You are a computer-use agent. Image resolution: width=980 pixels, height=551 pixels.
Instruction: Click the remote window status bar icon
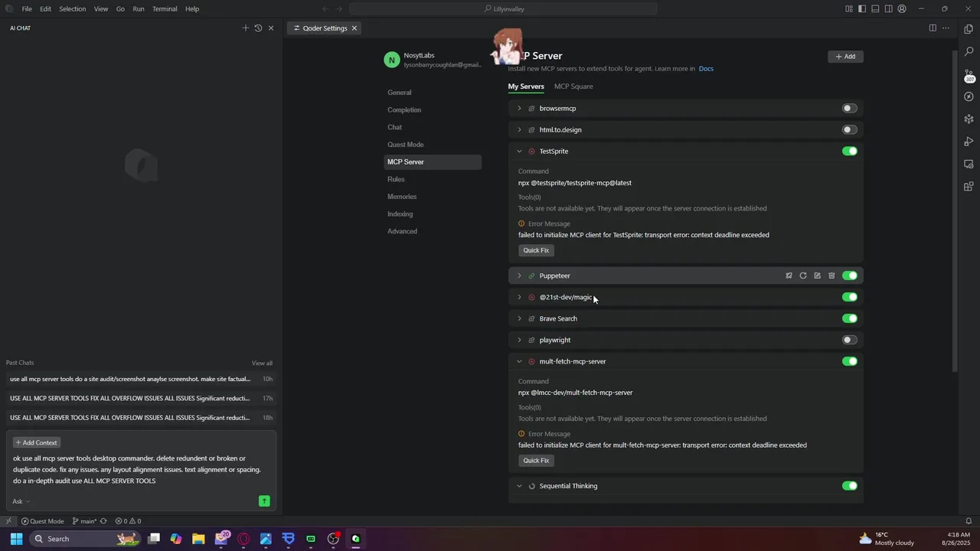[8, 521]
